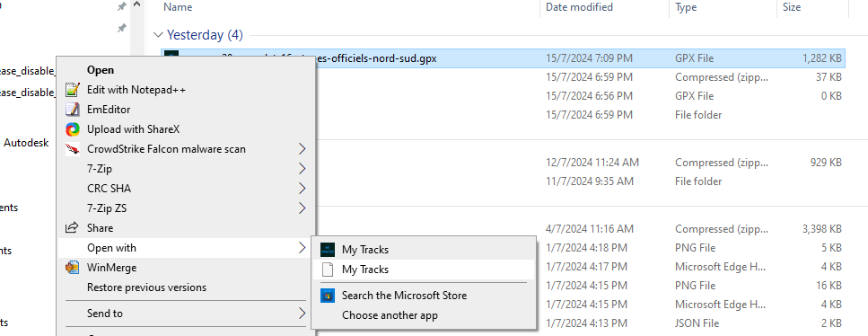Select Choose another app
This screenshot has width=868, height=336.
click(424, 315)
